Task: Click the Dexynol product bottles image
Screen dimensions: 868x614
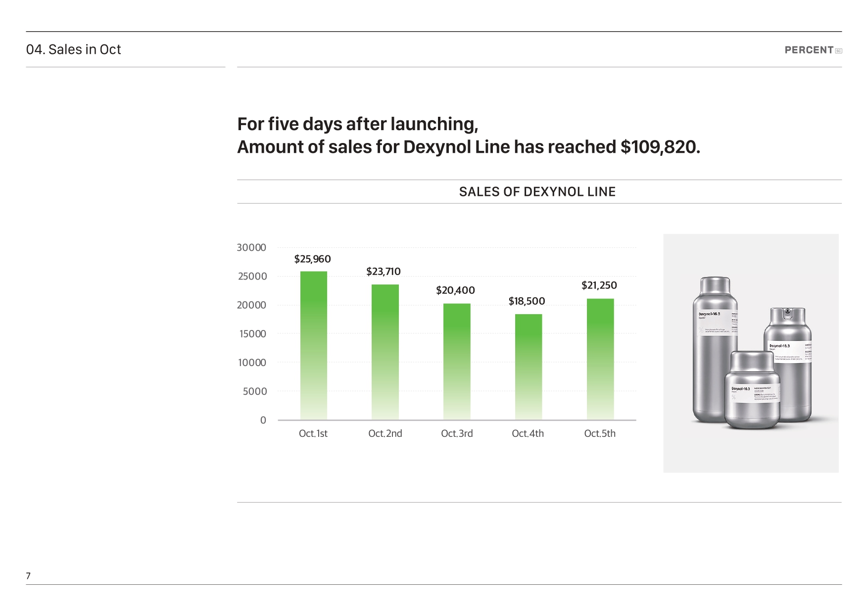Action: (x=751, y=353)
